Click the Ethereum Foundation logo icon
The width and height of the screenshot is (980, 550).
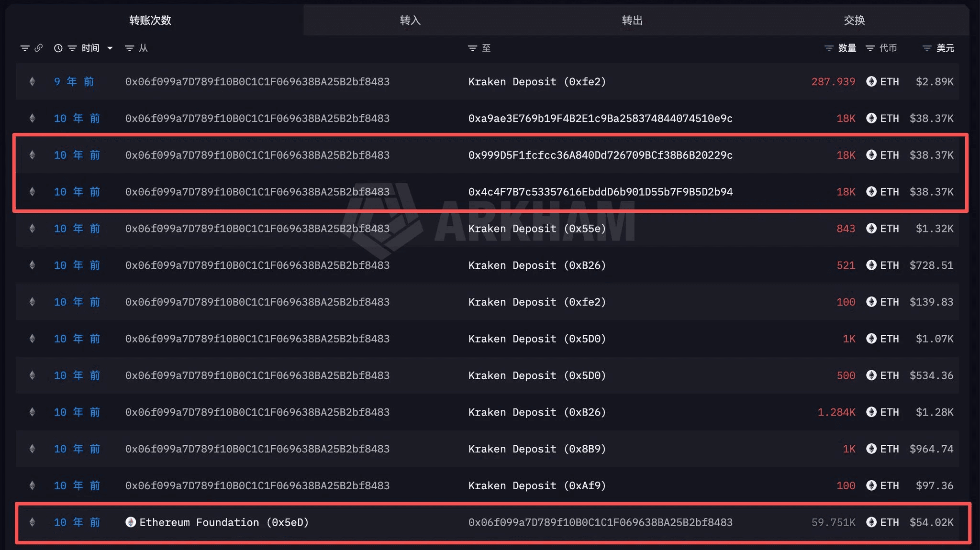click(131, 522)
